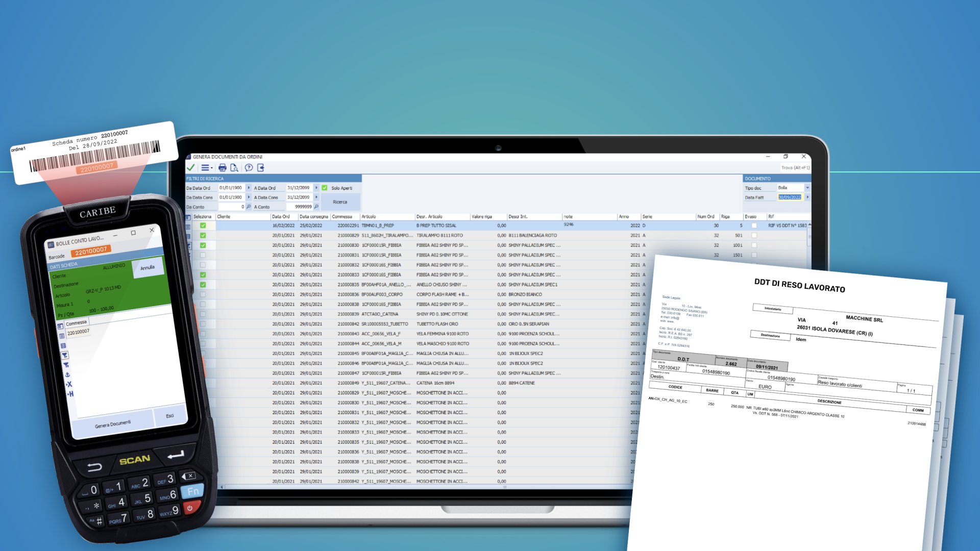Image resolution: width=980 pixels, height=551 pixels.
Task: Open date picker arrow for Da Data Cons
Action: coord(249,197)
